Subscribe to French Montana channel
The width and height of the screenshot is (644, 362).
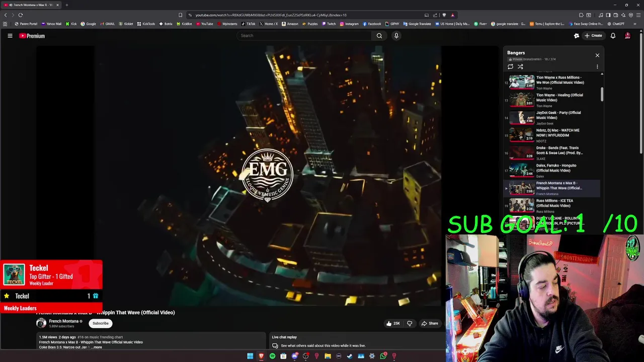100,323
